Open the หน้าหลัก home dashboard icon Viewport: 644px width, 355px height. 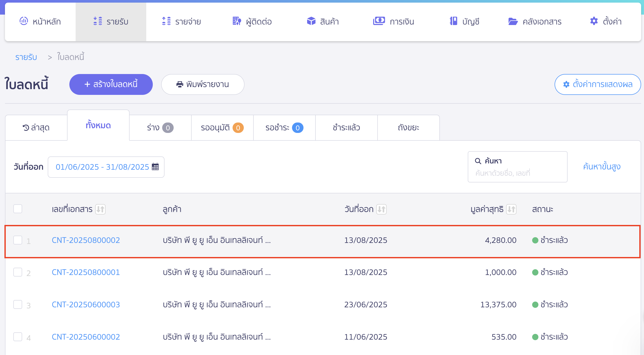[x=24, y=21]
